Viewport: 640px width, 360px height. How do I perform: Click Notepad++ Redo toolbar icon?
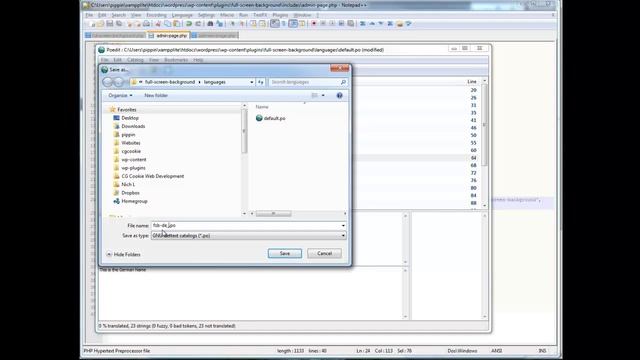[x=198, y=24]
